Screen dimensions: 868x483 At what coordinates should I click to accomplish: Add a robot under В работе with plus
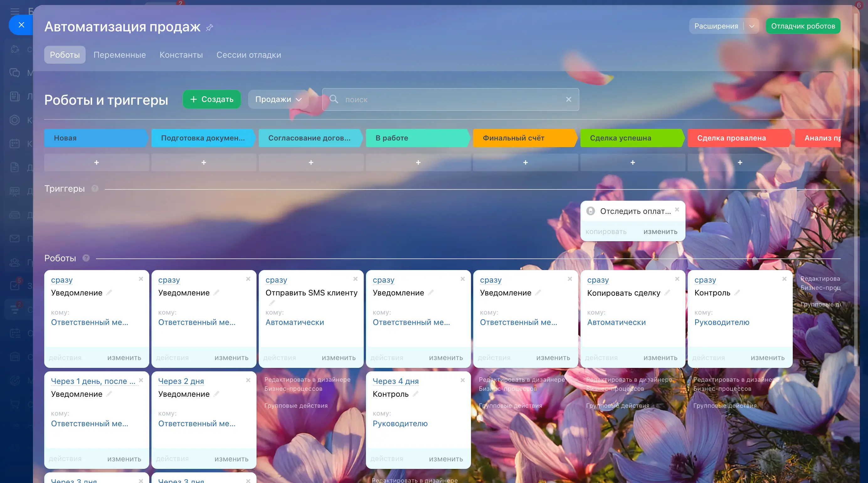click(418, 162)
